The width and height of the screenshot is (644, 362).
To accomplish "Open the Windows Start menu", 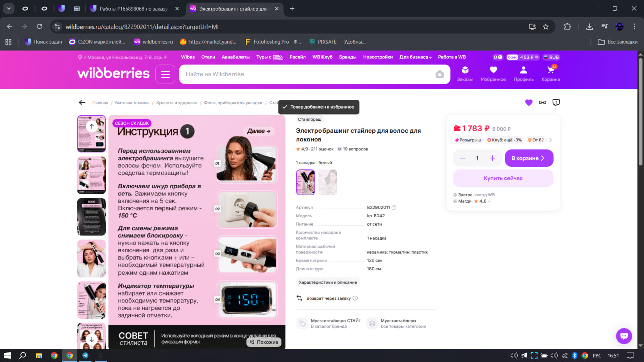I will click(8, 355).
